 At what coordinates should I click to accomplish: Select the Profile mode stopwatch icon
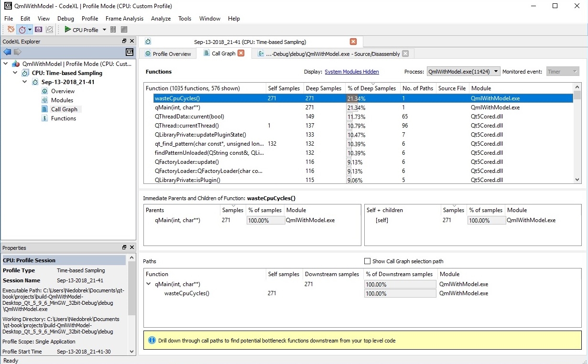(x=22, y=30)
